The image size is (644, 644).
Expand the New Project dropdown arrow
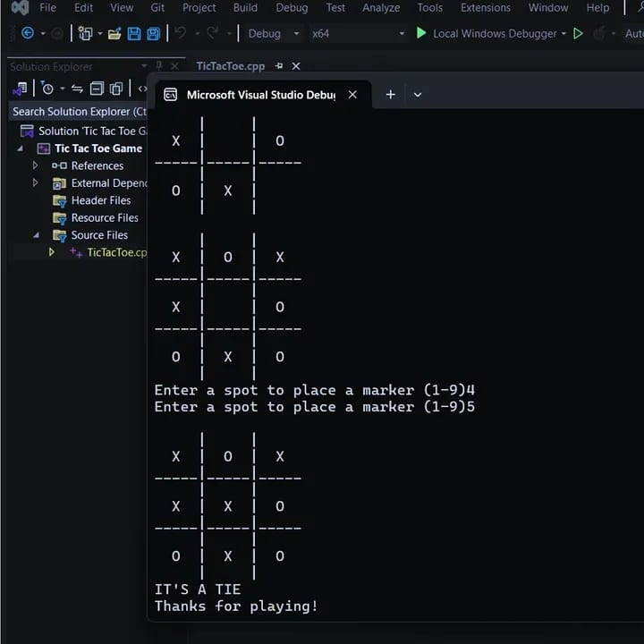pos(100,33)
